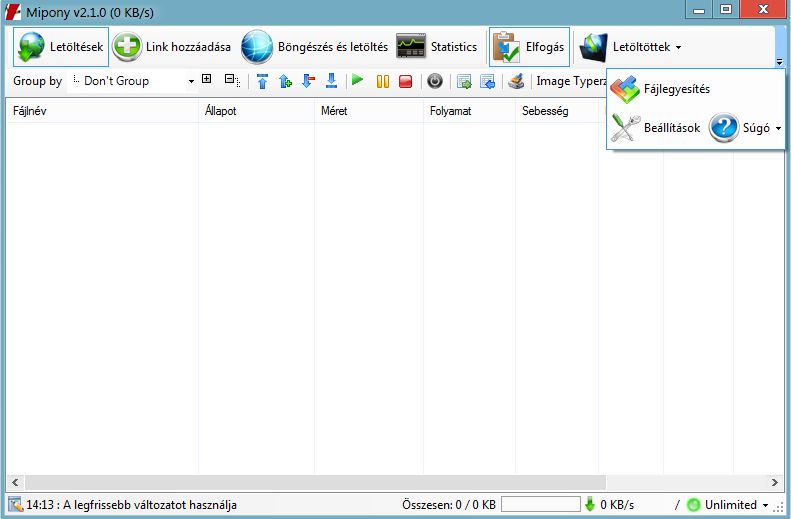Screen dimensions: 791x519
Task: Click the green Unlimited status circle icon
Action: [694, 505]
